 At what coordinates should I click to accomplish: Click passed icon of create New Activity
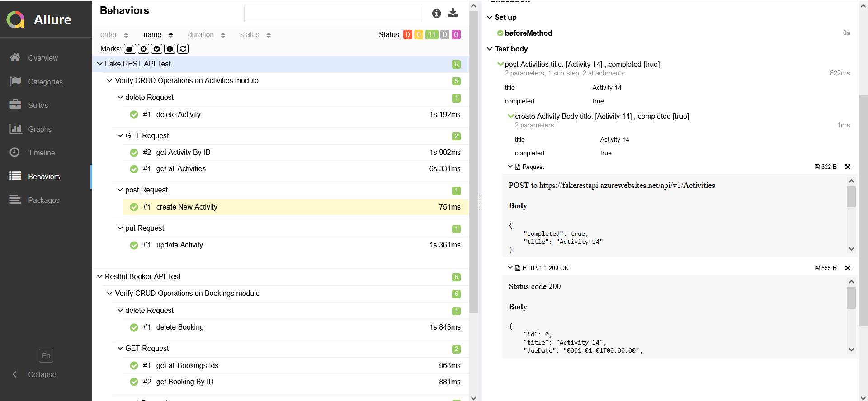click(x=134, y=207)
